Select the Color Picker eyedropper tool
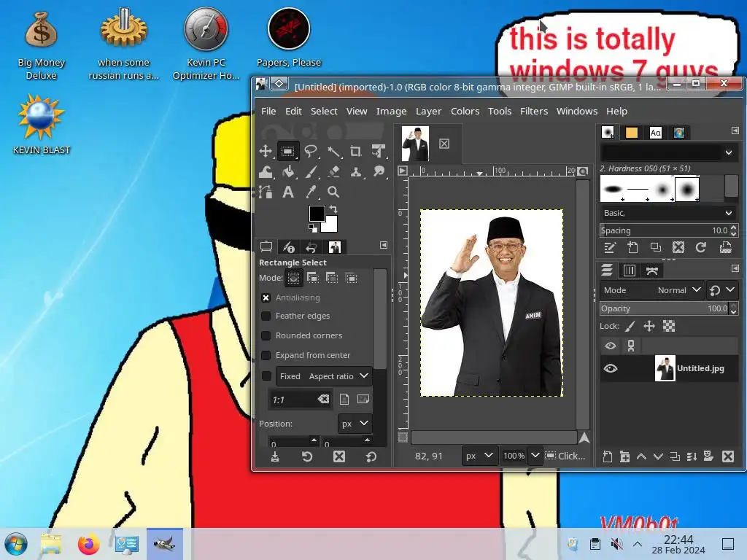The width and height of the screenshot is (747, 560). pos(311,192)
